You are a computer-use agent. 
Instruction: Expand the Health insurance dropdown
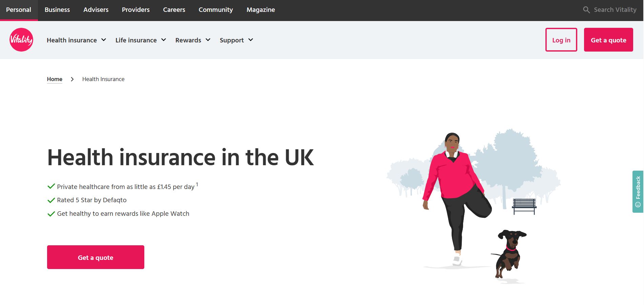click(x=76, y=40)
